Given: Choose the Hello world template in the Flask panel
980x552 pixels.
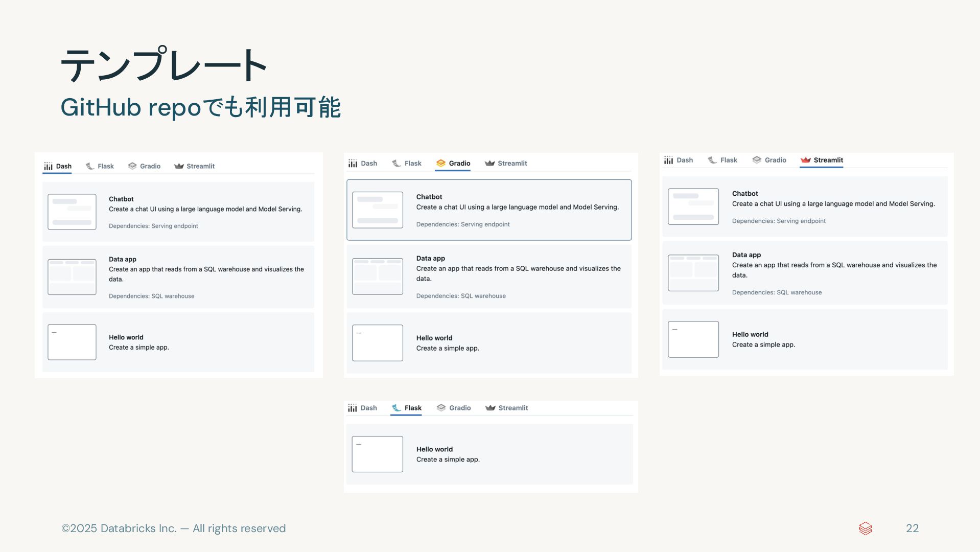Looking at the screenshot, I should 489,454.
